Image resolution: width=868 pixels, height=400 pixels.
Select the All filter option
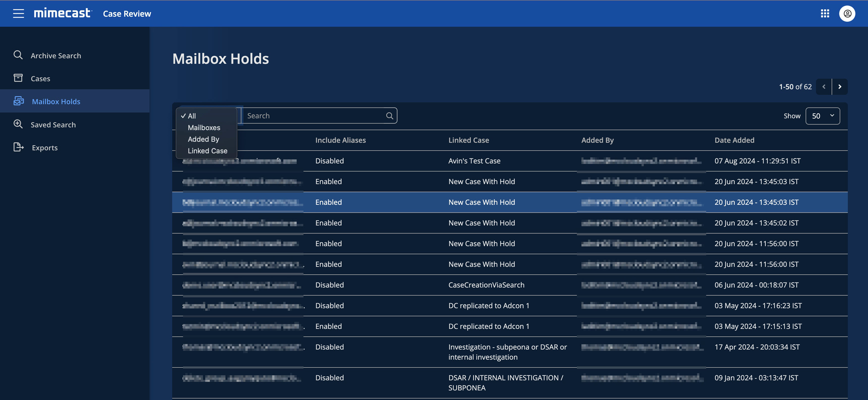click(x=192, y=116)
